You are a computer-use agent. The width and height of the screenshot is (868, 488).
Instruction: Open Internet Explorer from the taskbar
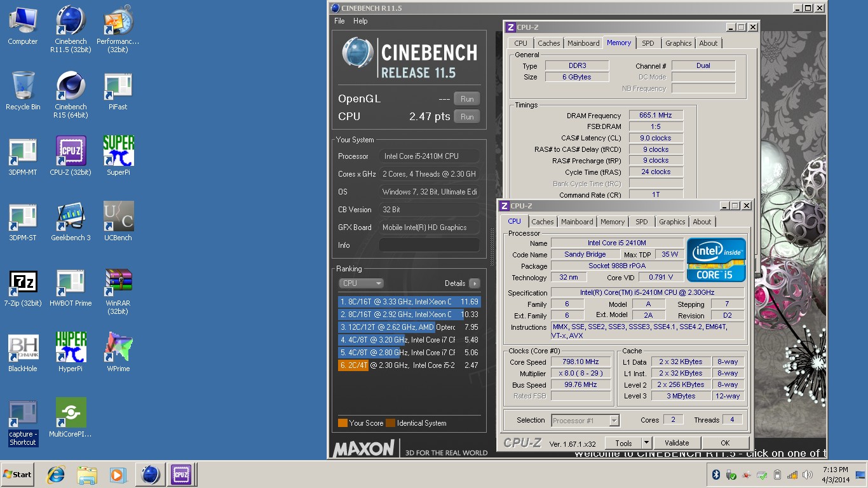point(57,475)
